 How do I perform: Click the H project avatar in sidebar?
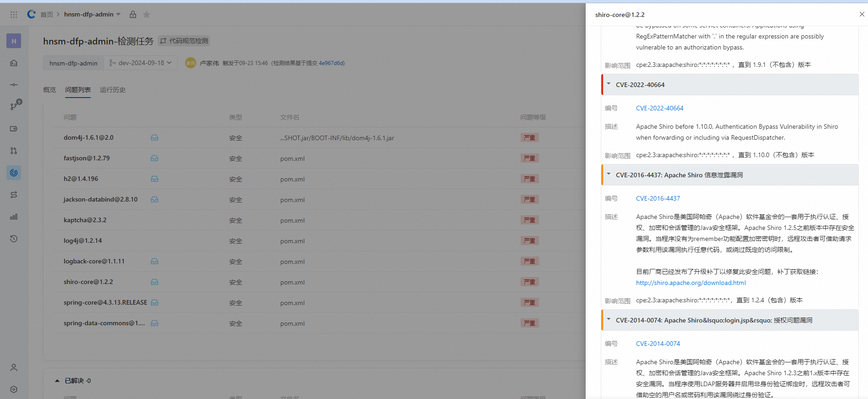(x=14, y=41)
